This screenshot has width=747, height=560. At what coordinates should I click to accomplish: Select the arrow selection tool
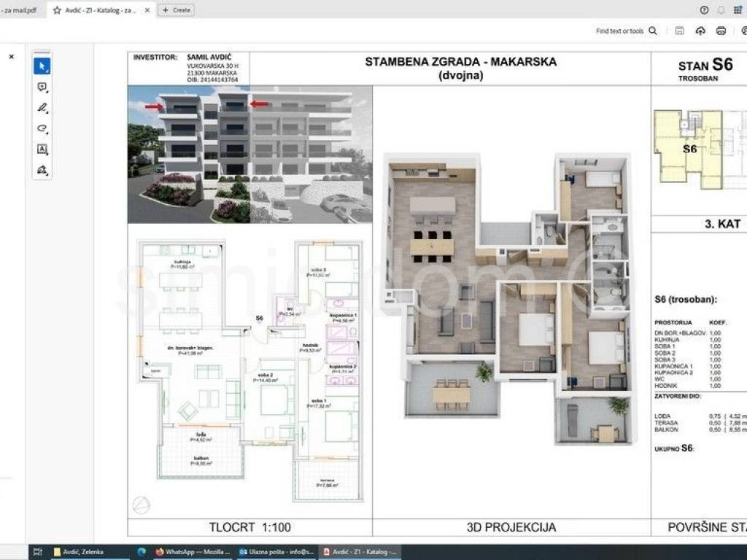tap(42, 66)
